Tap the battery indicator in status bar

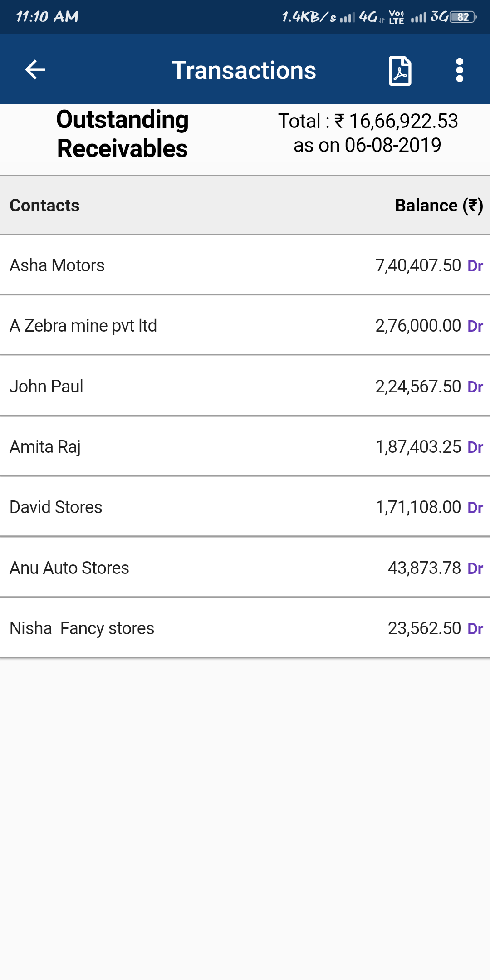(463, 17)
